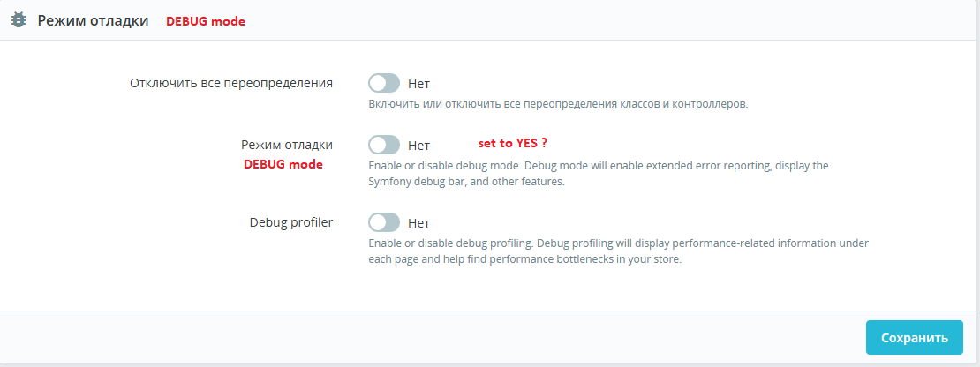The width and height of the screenshot is (980, 367).
Task: Click the red DEBUG mode note under the field label
Action: [283, 164]
